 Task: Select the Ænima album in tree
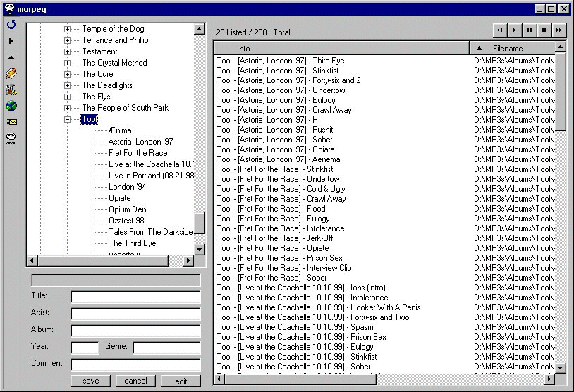pos(120,130)
